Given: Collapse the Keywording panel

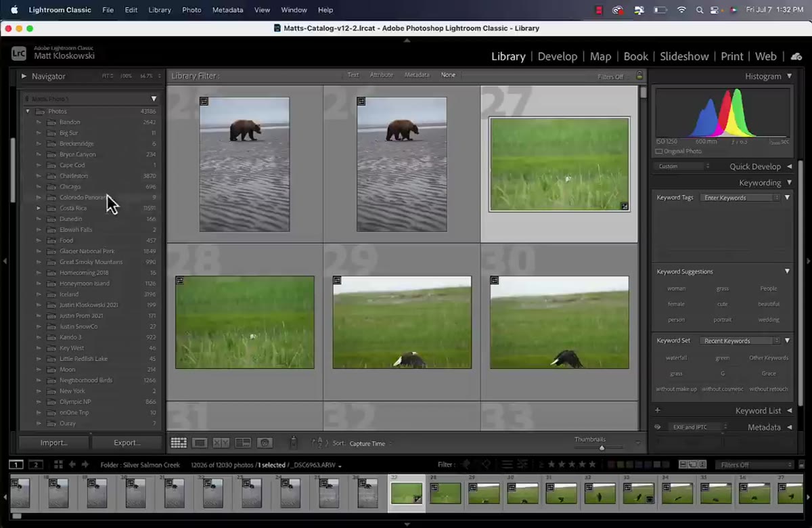Looking at the screenshot, I should coord(789,183).
